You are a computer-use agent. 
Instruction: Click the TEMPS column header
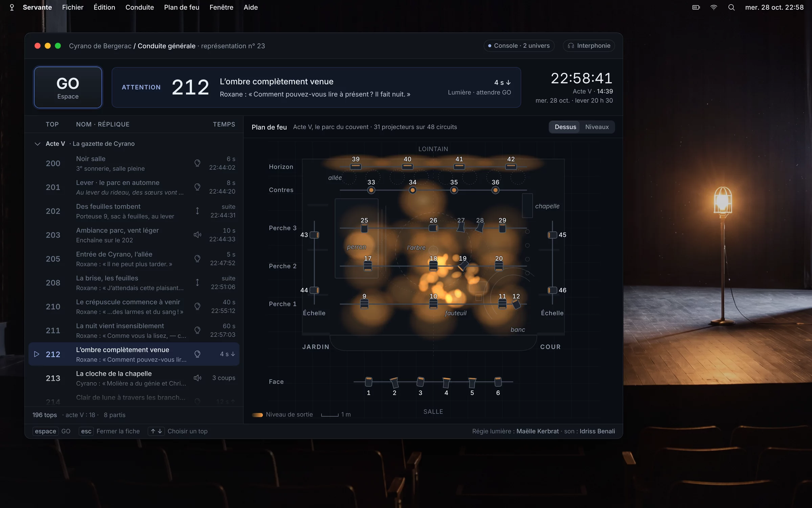point(224,124)
